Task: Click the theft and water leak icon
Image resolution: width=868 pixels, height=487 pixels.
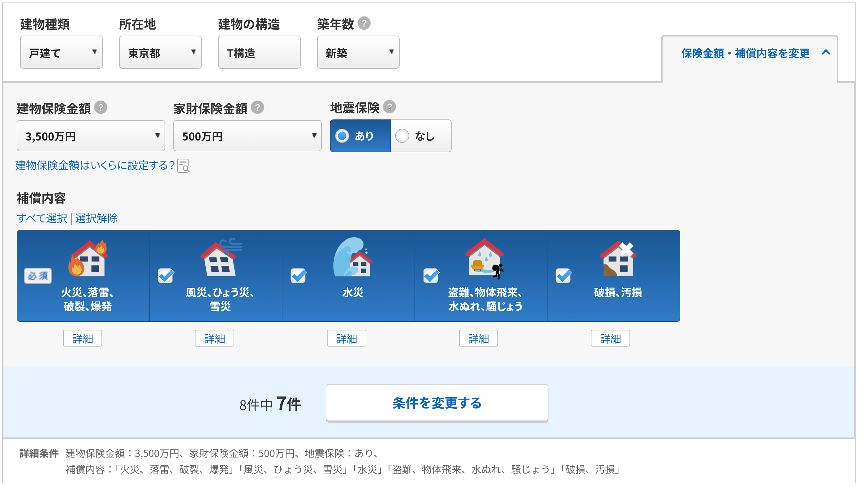Action: click(484, 258)
